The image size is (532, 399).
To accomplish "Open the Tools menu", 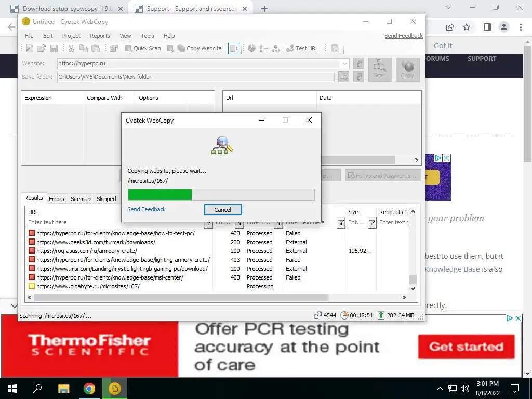I will coord(147,36).
